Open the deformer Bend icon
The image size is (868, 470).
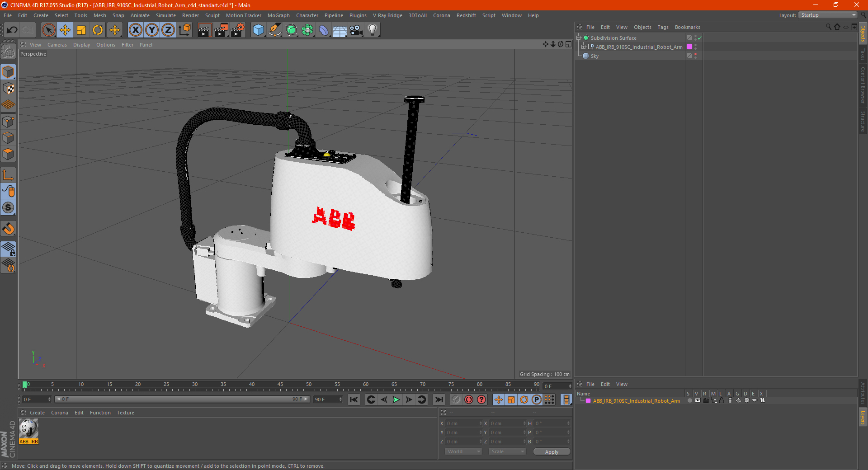324,30
